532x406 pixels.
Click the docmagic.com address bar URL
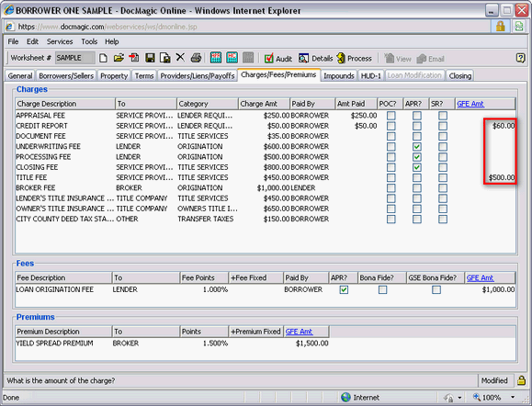[108, 27]
